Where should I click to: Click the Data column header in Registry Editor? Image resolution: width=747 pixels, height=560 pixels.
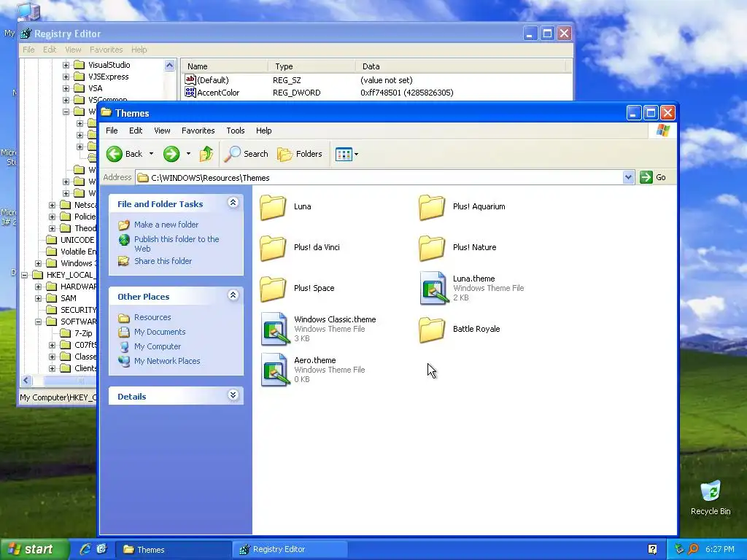[x=460, y=66]
